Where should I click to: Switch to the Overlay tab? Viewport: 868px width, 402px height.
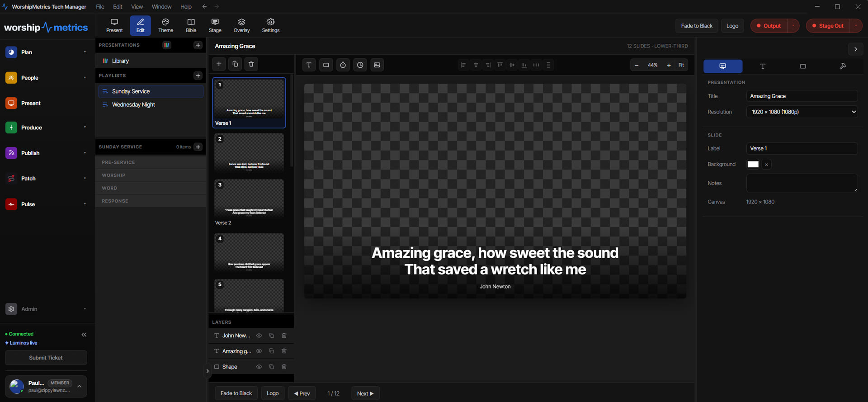tap(241, 25)
